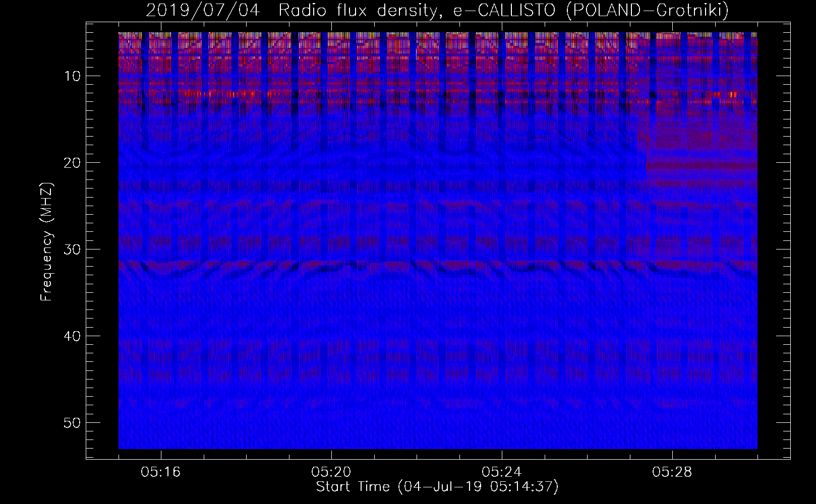The image size is (816, 504).
Task: Click the 50 frequency tick label
Action: coord(73,423)
